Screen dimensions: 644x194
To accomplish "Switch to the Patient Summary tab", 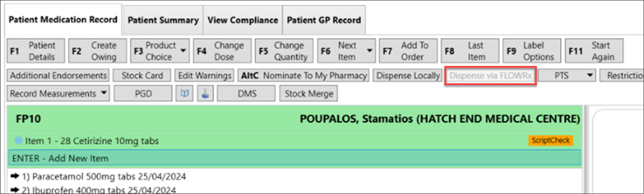I will [x=163, y=20].
